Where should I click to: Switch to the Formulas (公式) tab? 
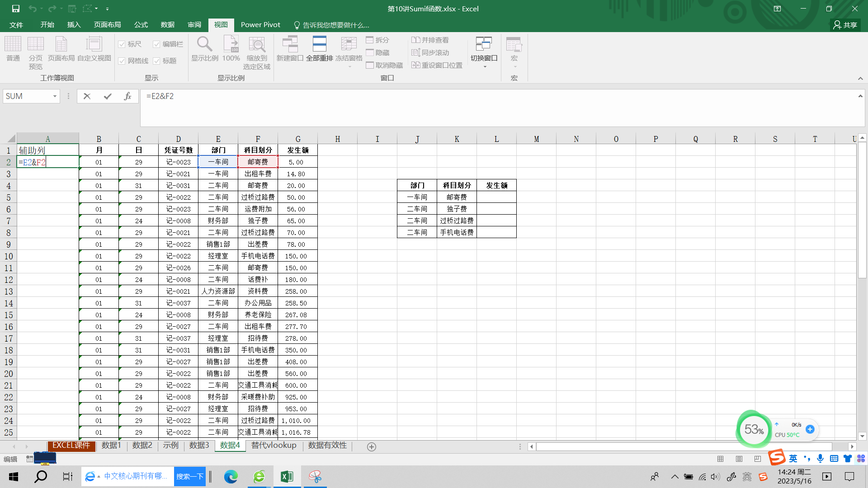point(141,25)
